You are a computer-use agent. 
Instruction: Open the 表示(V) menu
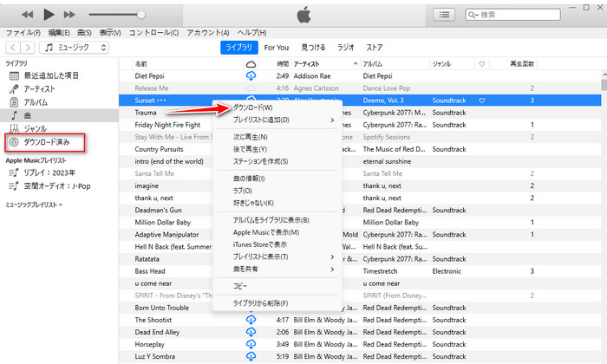tap(110, 33)
